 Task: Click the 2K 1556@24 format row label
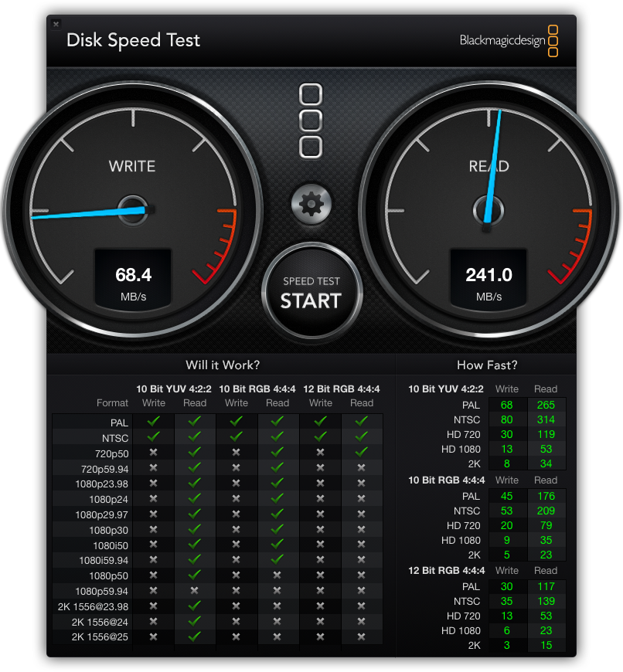coord(100,622)
